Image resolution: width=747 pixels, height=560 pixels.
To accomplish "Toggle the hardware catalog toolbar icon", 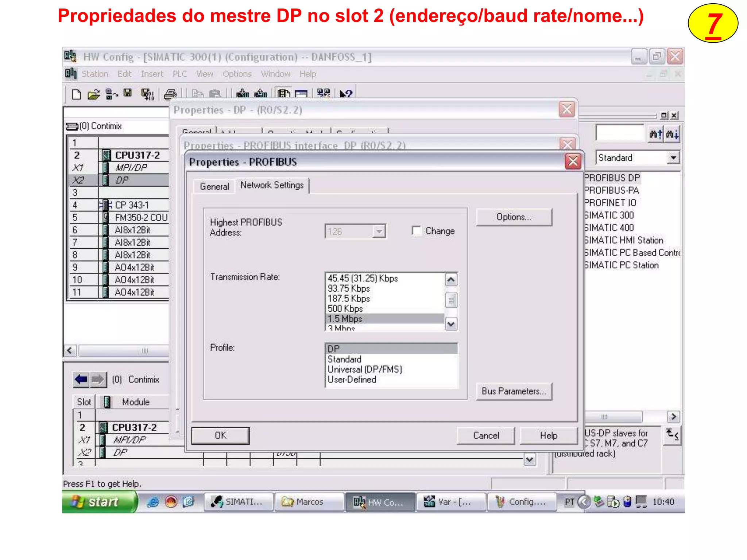I will coord(283,94).
